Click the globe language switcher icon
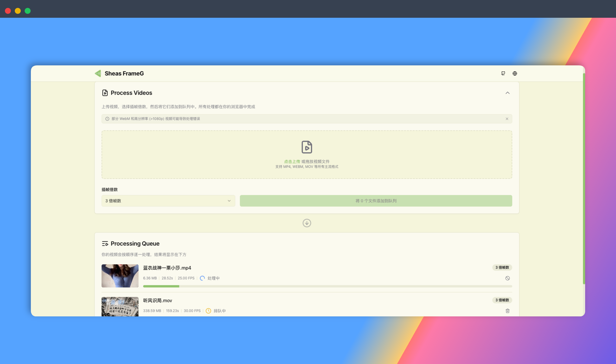The image size is (616, 364). [515, 73]
